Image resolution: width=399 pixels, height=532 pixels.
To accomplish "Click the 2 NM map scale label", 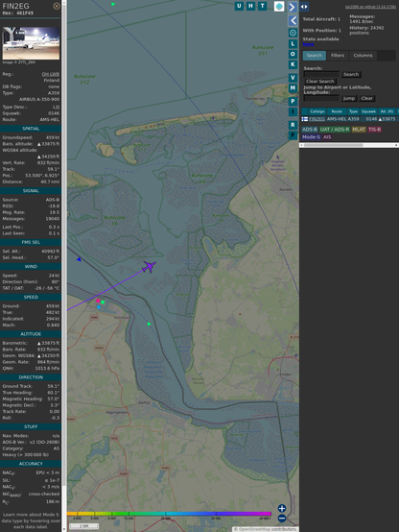I will [83, 526].
